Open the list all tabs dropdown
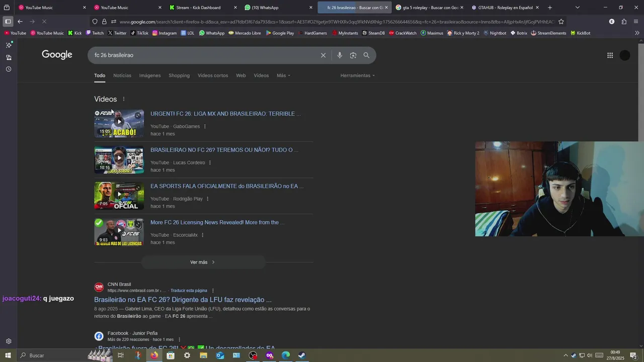644x362 pixels. (577, 8)
